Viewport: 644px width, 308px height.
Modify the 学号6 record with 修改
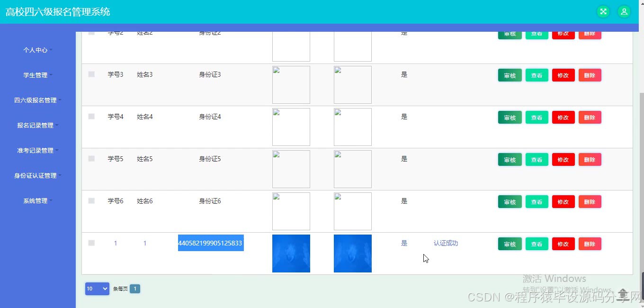coord(563,202)
